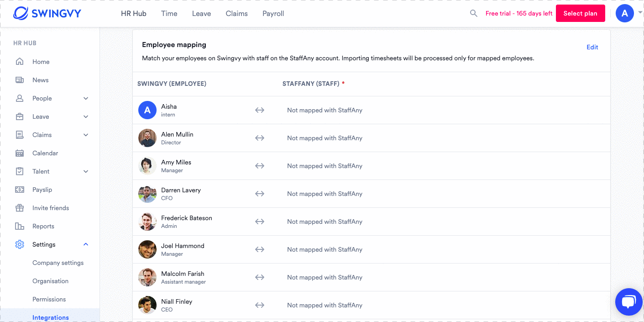644x322 pixels.
Task: Click Aisha's Not mapped with StaffAny
Action: [325, 110]
